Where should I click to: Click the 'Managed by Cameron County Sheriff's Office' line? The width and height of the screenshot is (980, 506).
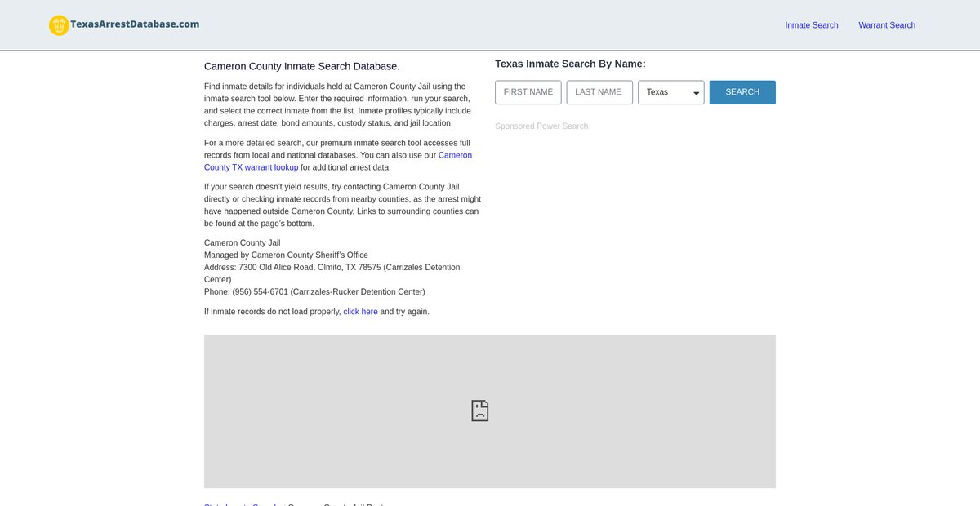tap(286, 255)
